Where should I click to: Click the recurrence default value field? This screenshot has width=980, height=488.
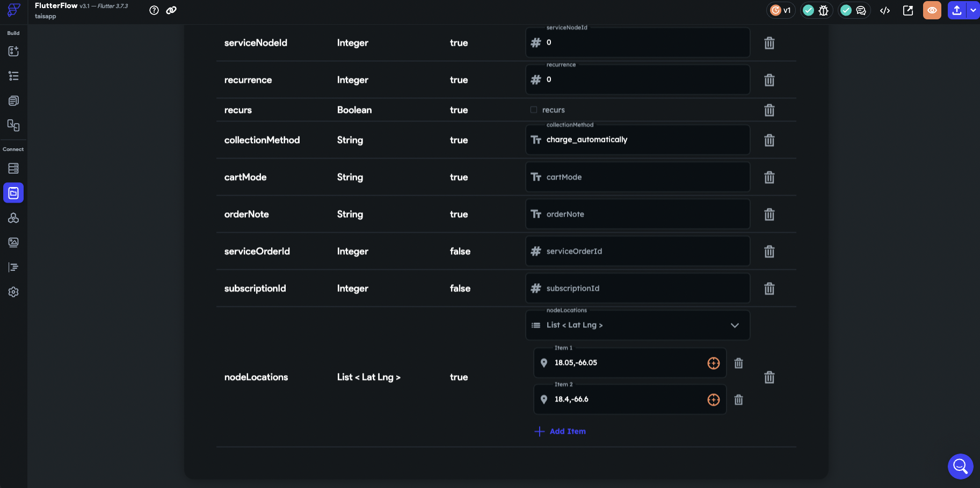637,80
